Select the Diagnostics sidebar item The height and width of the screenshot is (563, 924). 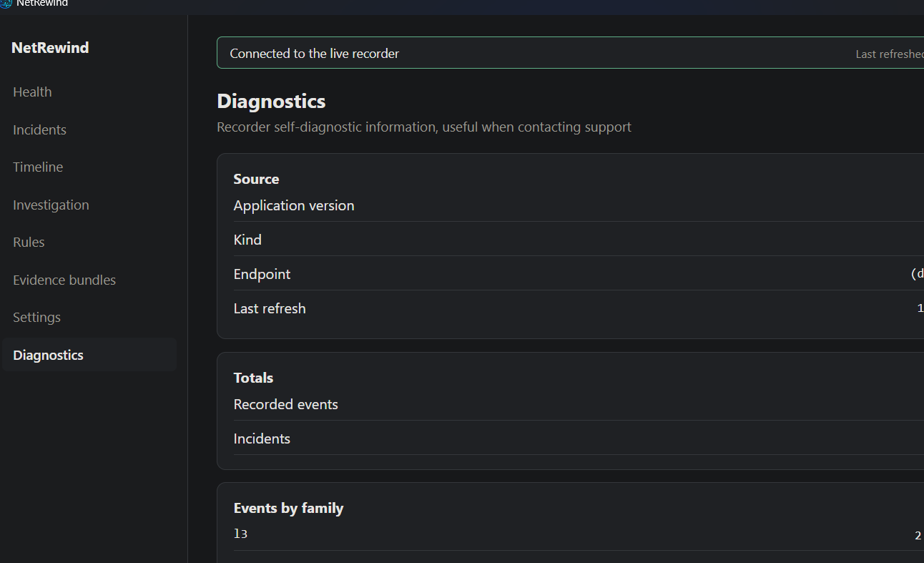pos(89,355)
